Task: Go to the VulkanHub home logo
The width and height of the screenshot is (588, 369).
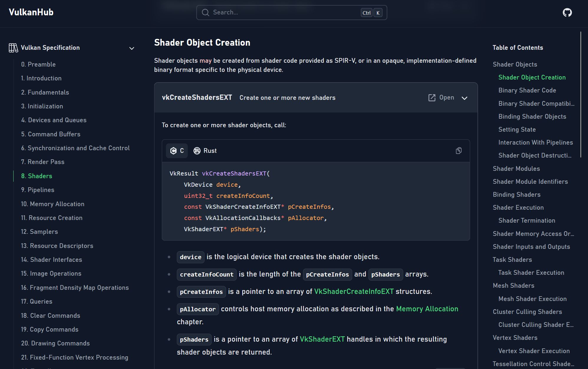Action: 31,12
